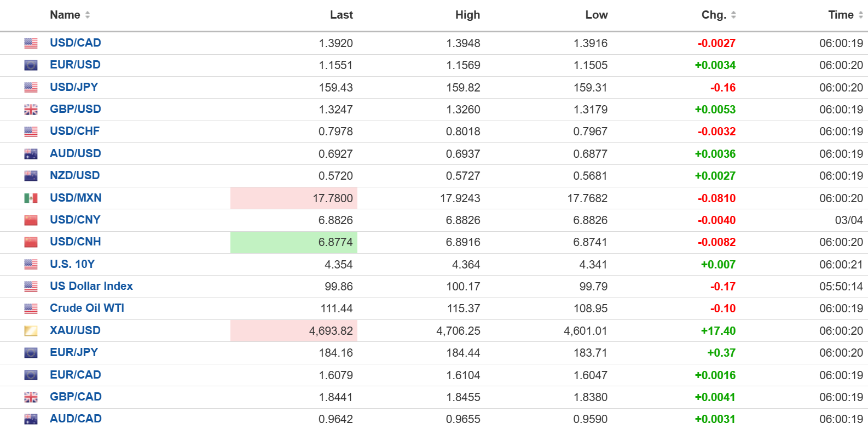Click the Chinese flag icon beside USD/CNY
Screen dimensions: 868x429
click(x=31, y=220)
